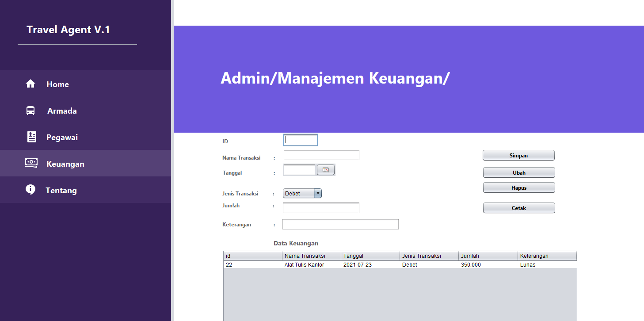The height and width of the screenshot is (321, 644).
Task: Click the Cetak button
Action: click(x=519, y=208)
